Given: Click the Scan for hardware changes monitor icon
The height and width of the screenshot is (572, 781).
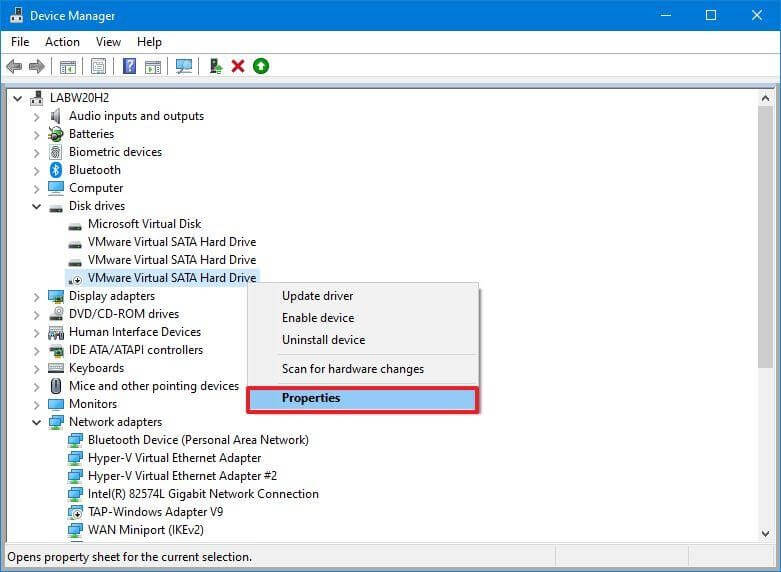Looking at the screenshot, I should point(183,66).
